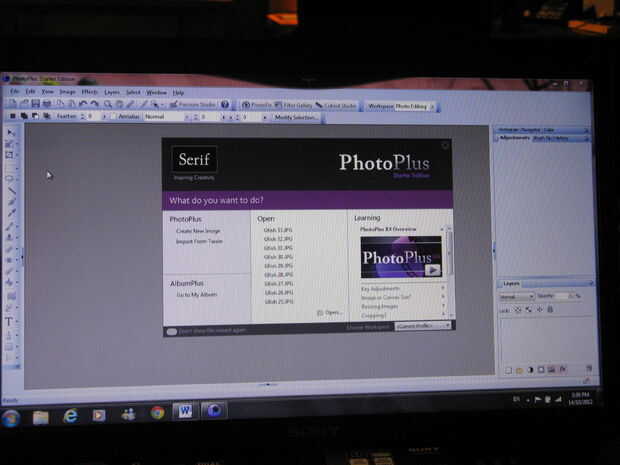Viewport: 620px width, 465px height.
Task: Click the Print icon in the toolbar
Action: click(x=47, y=104)
